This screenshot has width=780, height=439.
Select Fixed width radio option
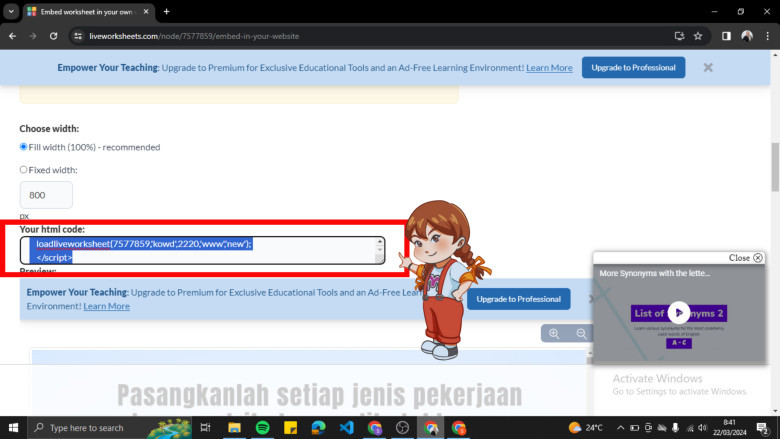coord(23,170)
